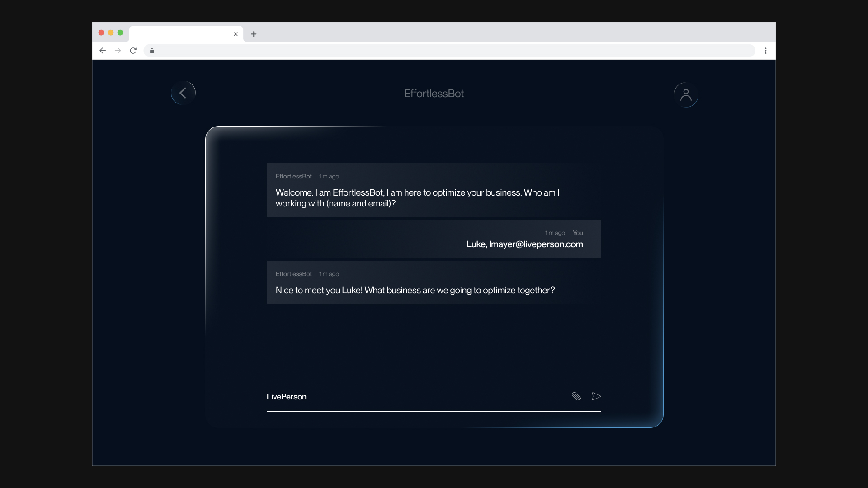Screen dimensions: 868x488
Task: Click the back chevron circle button
Action: click(183, 93)
